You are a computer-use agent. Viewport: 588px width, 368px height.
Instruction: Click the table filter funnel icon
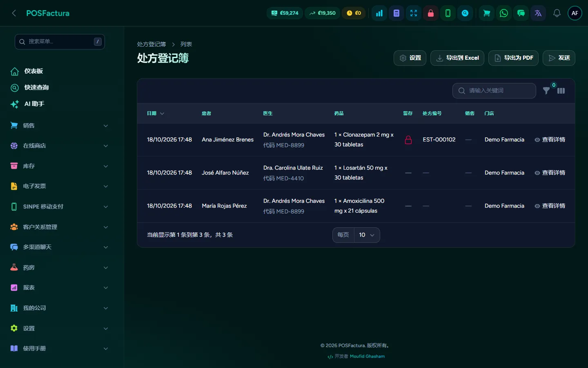coord(546,91)
